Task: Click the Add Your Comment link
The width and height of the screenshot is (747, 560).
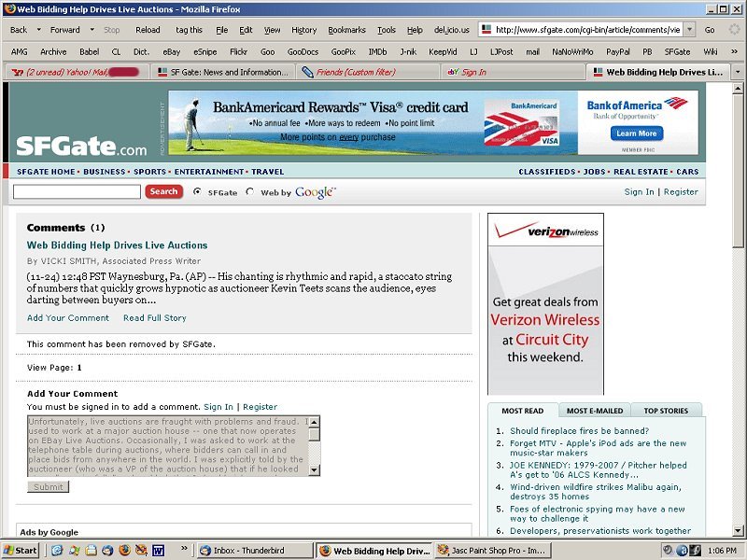Action: tap(68, 317)
